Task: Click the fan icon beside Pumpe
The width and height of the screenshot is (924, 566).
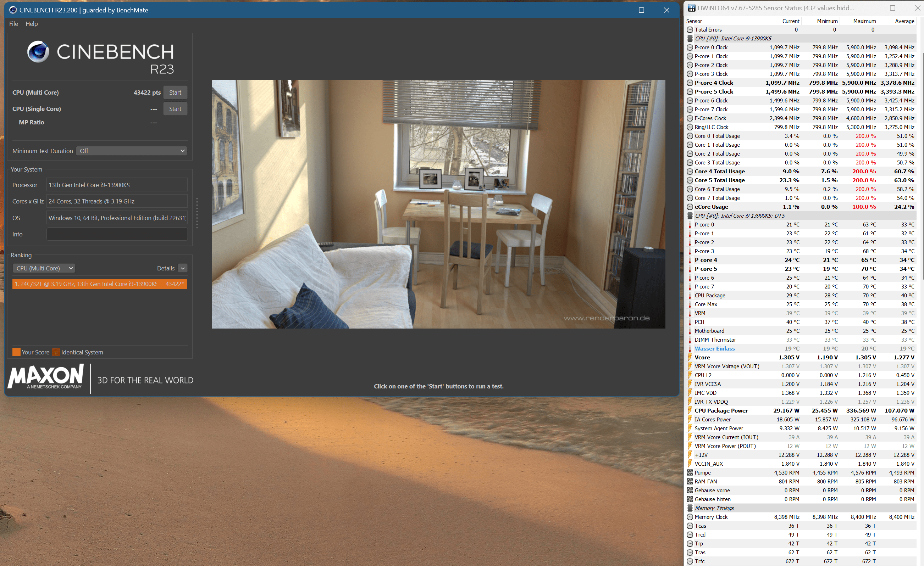Action: [690, 473]
